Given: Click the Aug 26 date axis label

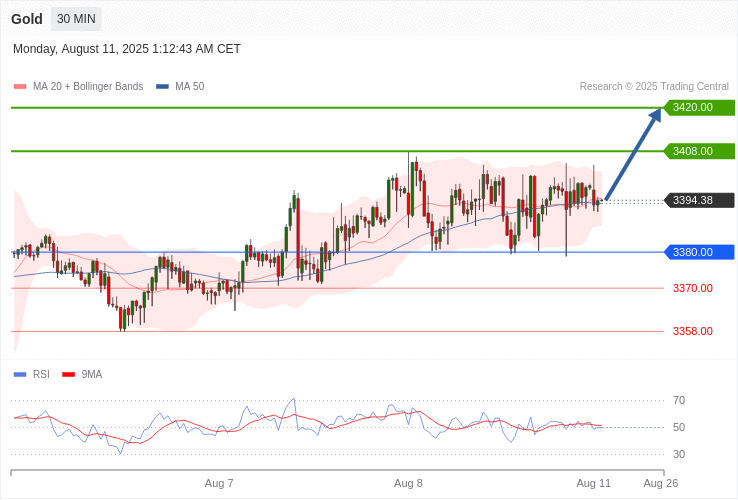Looking at the screenshot, I should (x=661, y=484).
